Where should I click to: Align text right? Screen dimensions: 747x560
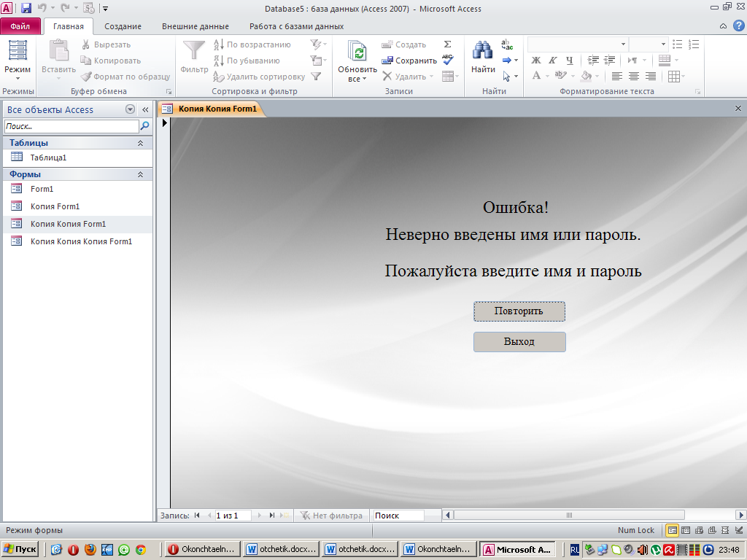tap(650, 76)
